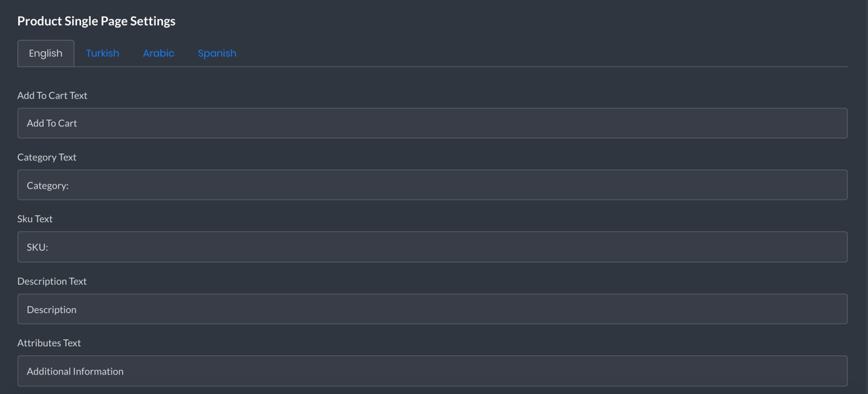The height and width of the screenshot is (394, 868).
Task: Click the Product Single Page Settings heading
Action: pyautogui.click(x=96, y=21)
